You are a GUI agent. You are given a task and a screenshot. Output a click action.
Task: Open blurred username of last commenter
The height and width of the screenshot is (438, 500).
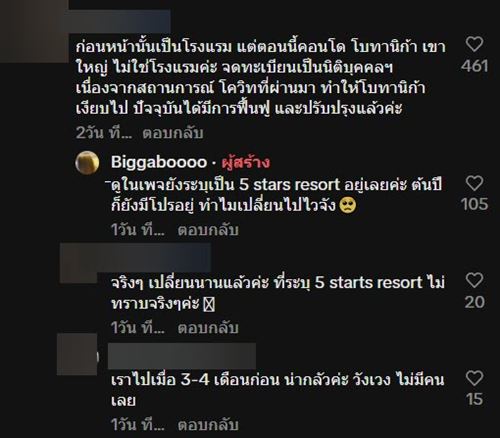(x=182, y=356)
